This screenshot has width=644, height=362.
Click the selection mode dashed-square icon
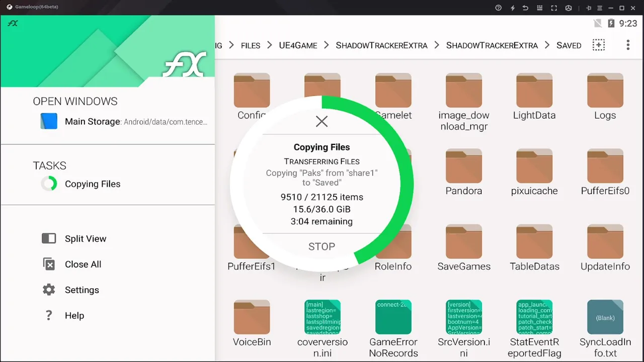click(598, 45)
